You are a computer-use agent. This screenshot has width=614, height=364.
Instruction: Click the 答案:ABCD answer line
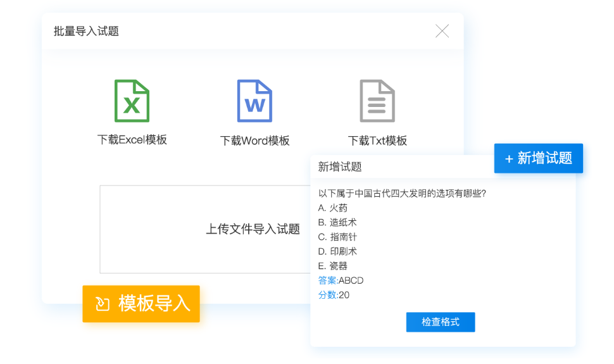coord(341,280)
